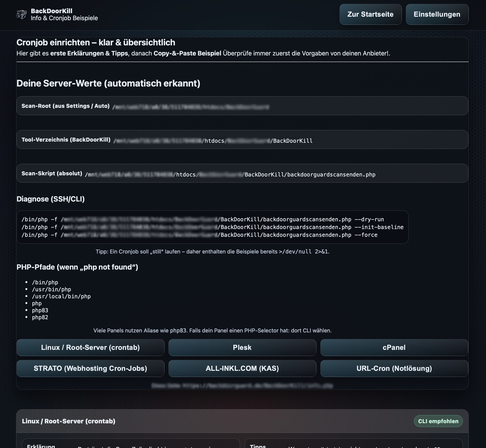Open Zur Startseite button
Image resolution: width=486 pixels, height=448 pixels.
tap(370, 14)
